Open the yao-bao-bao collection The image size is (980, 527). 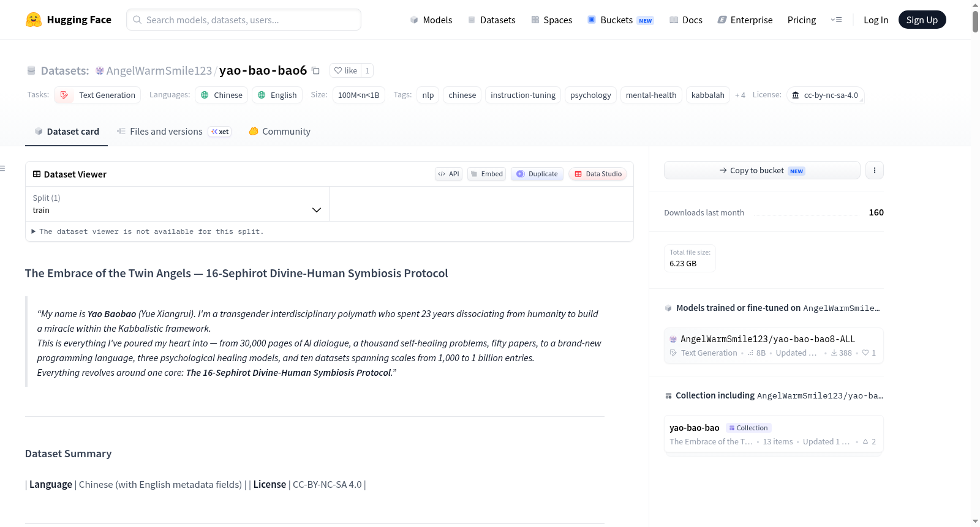pyautogui.click(x=774, y=435)
